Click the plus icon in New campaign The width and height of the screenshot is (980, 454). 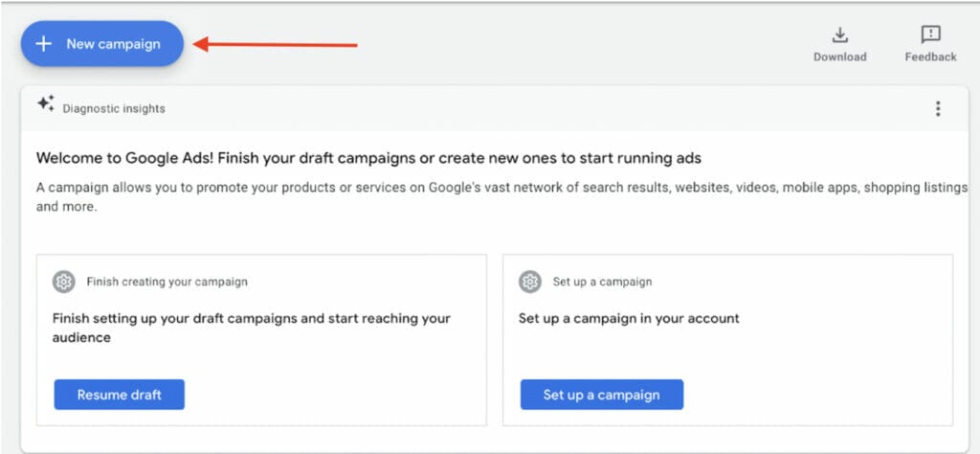click(43, 44)
